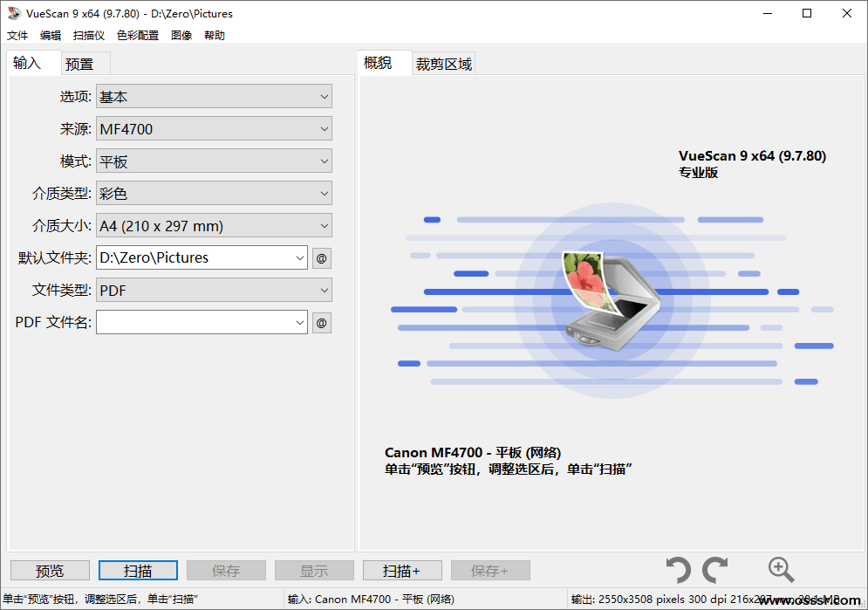
Task: Open the 帮助 menu
Action: [215, 36]
